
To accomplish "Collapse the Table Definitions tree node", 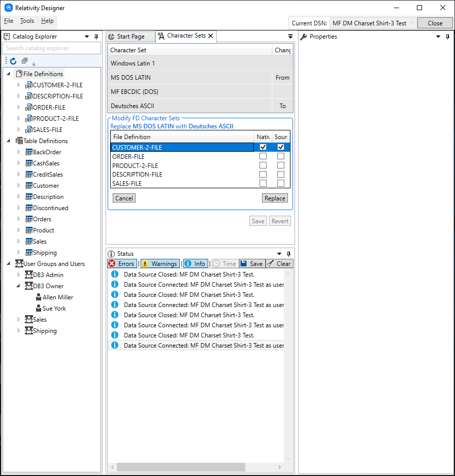I will pyautogui.click(x=9, y=141).
